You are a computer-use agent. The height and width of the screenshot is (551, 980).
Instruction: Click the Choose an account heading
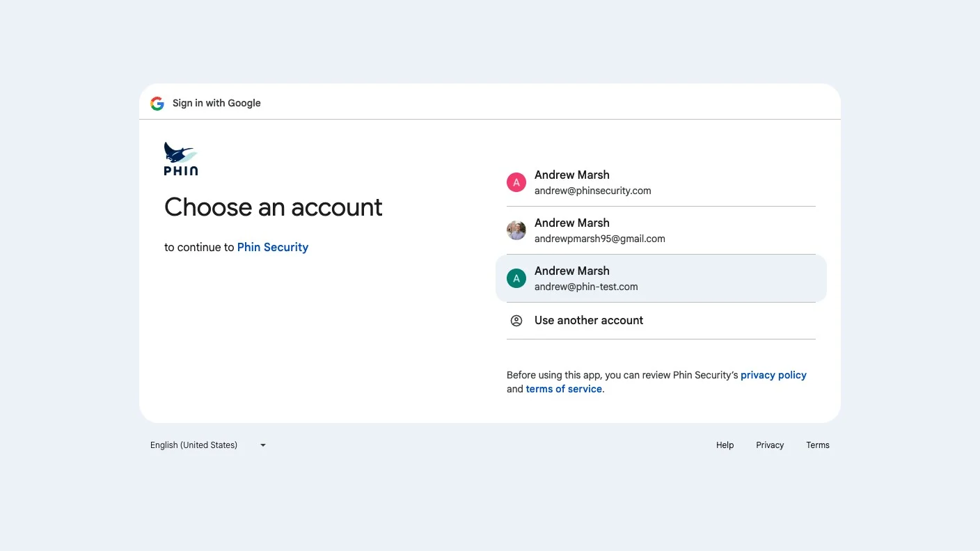[x=274, y=207]
